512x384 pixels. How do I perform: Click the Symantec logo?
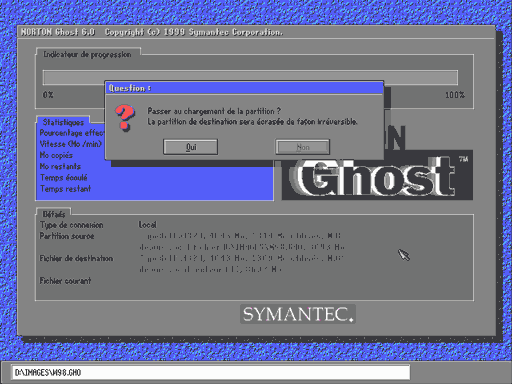click(298, 314)
